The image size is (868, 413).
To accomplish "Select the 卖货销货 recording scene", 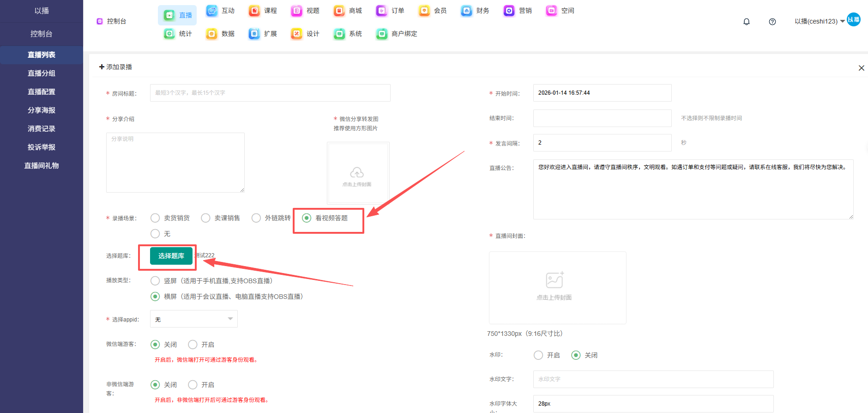I will tap(156, 218).
